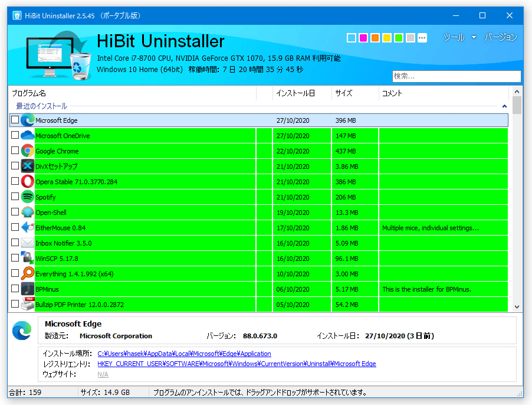Select the Everything 1.4.1.992 (x64) row
The width and height of the screenshot is (532, 405).
[258, 273]
